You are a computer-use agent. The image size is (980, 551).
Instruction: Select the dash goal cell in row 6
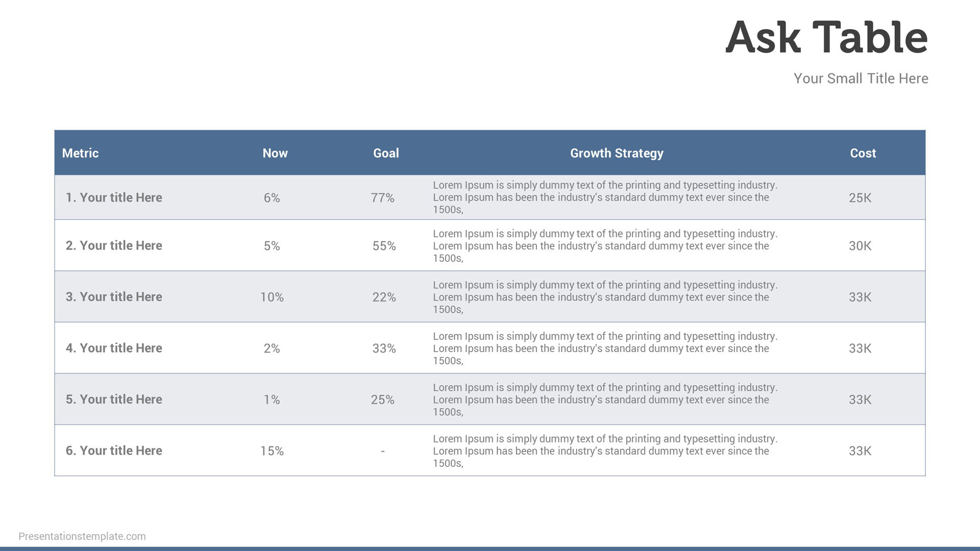(383, 451)
